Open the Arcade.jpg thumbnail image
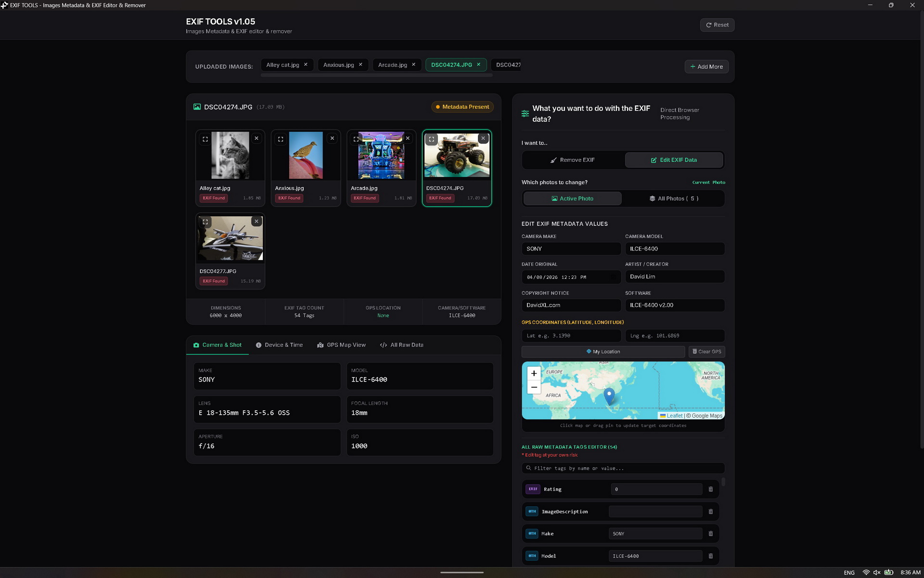The height and width of the screenshot is (578, 924). (381, 156)
